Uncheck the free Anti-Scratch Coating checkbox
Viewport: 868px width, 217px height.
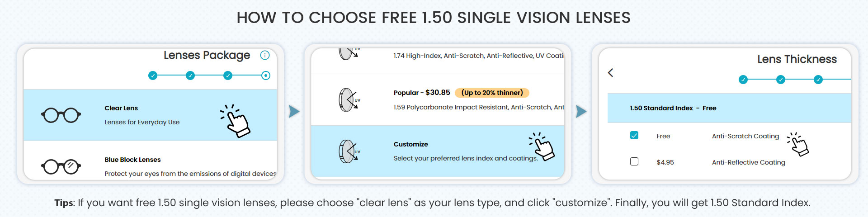coord(634,136)
